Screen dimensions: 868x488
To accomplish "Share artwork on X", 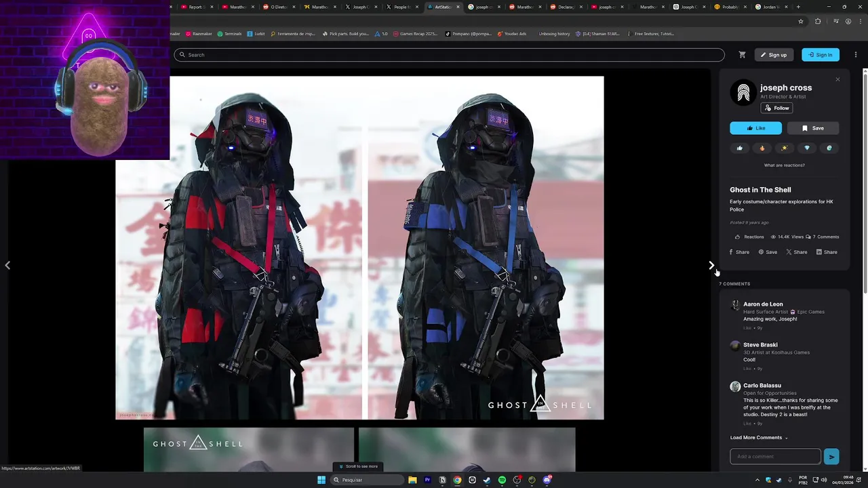I will pos(797,252).
